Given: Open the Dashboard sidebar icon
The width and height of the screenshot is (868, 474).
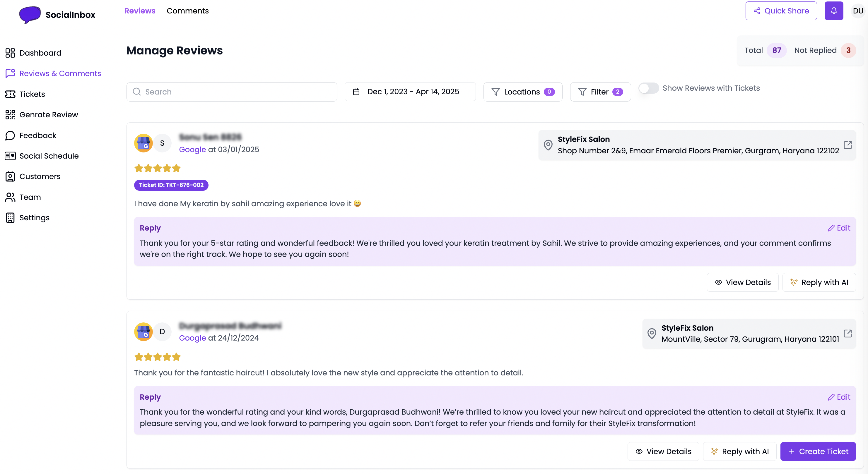Looking at the screenshot, I should pyautogui.click(x=10, y=53).
